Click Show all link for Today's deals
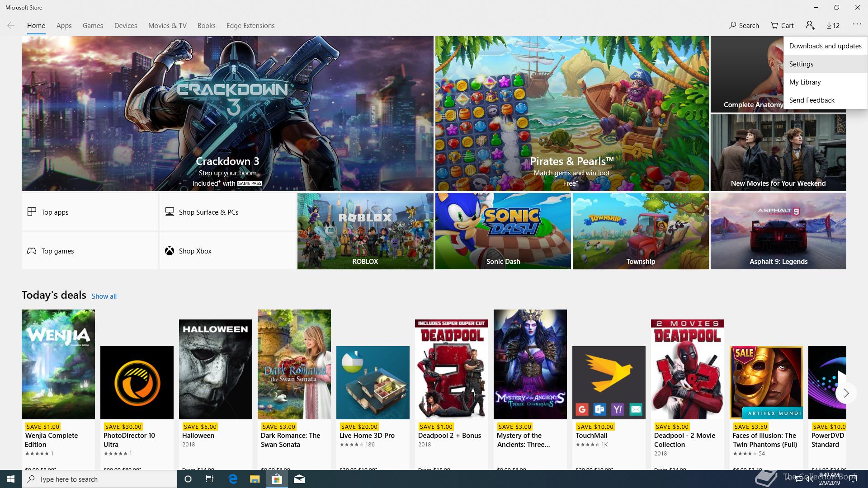This screenshot has width=868, height=488. [x=104, y=296]
